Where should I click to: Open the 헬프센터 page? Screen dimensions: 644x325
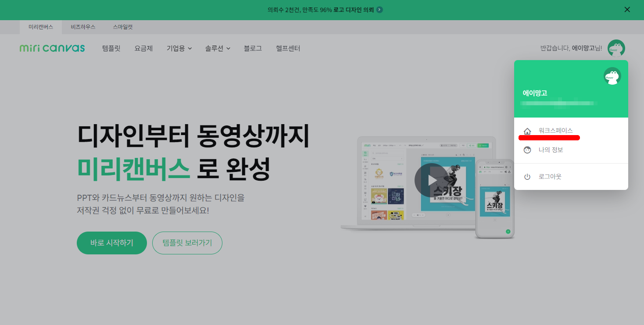click(288, 48)
